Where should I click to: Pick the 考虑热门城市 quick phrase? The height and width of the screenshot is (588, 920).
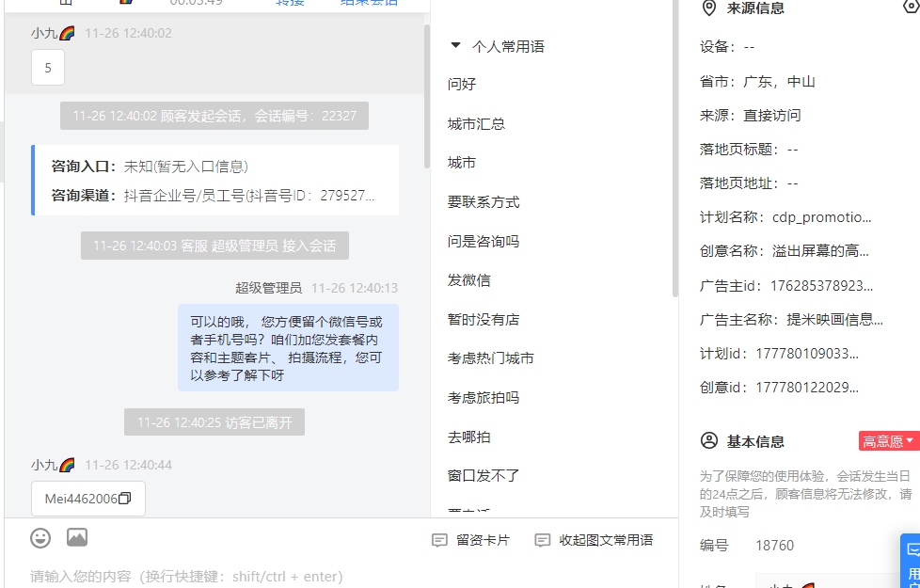point(490,358)
